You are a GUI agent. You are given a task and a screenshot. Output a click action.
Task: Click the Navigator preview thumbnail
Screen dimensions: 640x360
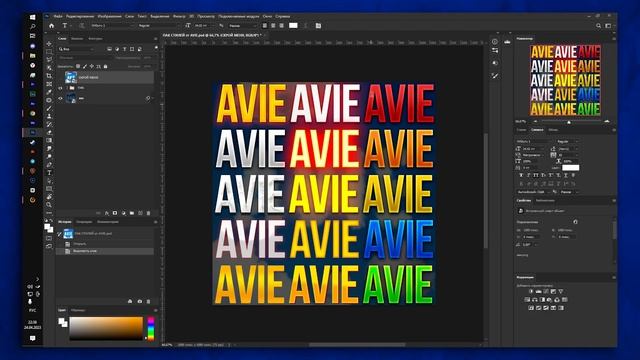(x=565, y=80)
